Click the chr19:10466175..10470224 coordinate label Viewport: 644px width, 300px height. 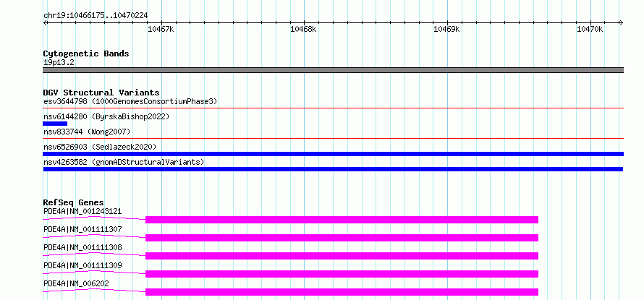click(x=96, y=16)
